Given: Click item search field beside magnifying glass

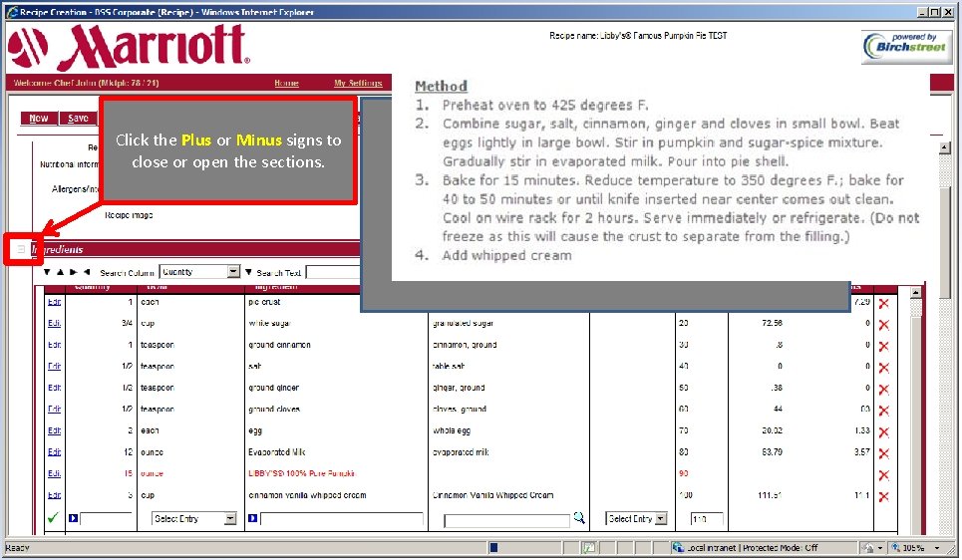Looking at the screenshot, I should click(x=506, y=521).
